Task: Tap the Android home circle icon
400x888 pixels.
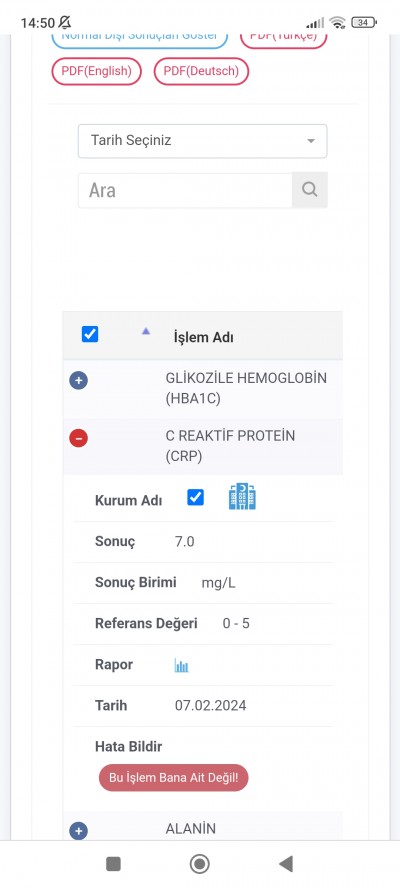Action: coord(199,864)
